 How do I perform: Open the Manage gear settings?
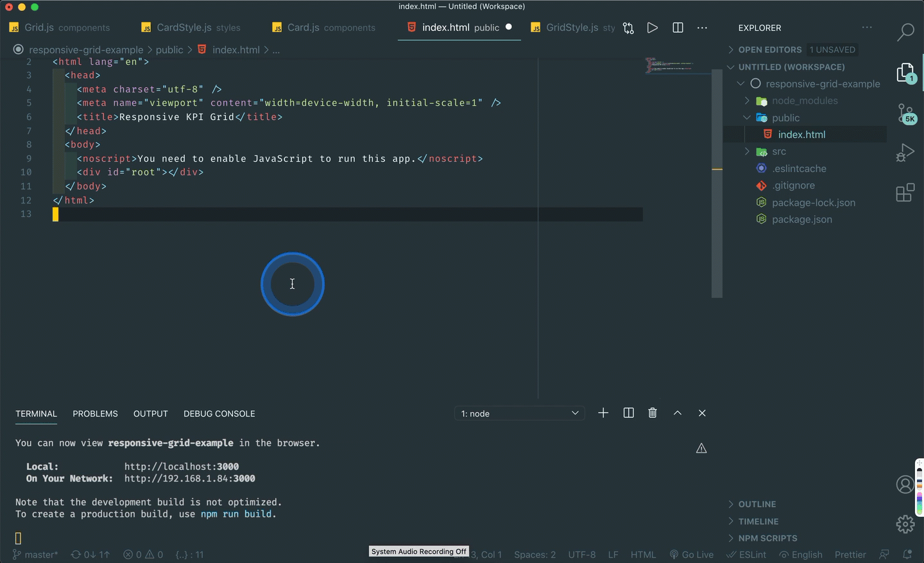(x=905, y=524)
